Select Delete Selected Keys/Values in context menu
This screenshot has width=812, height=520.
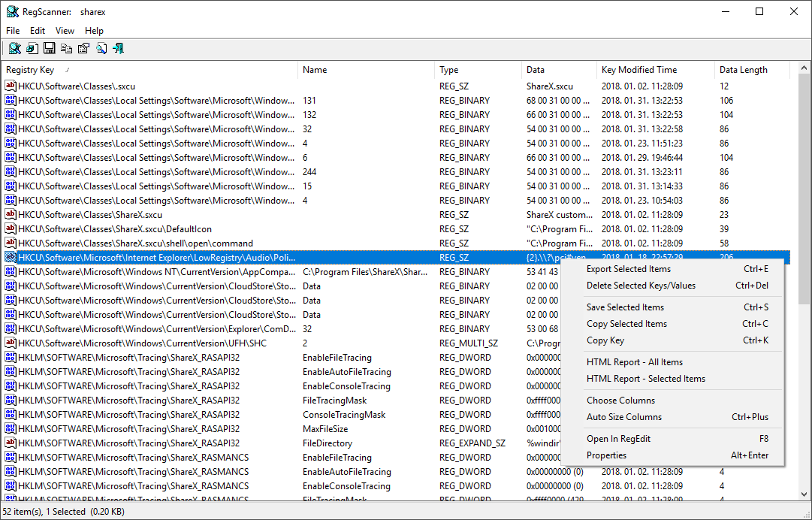pyautogui.click(x=641, y=286)
